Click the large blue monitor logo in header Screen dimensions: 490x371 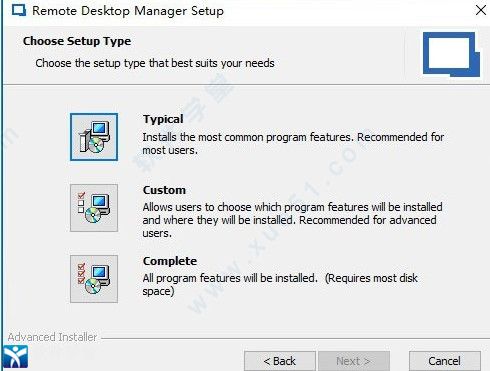pos(451,54)
